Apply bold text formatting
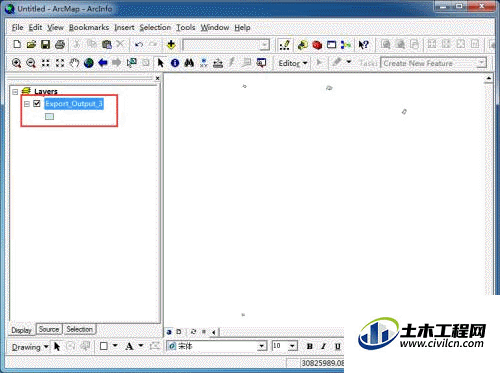500x373 pixels. pyautogui.click(x=310, y=346)
